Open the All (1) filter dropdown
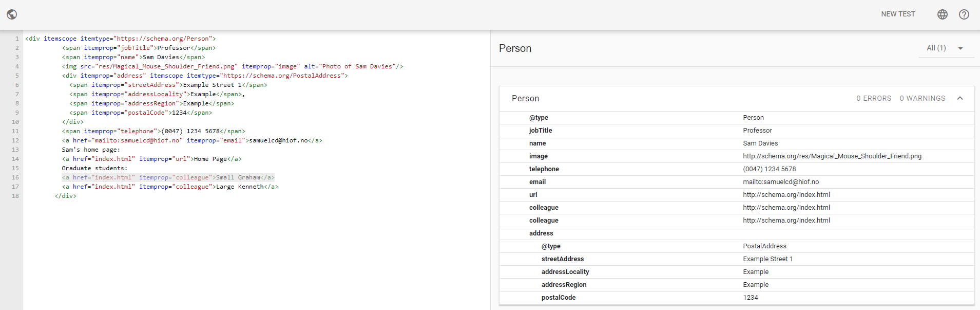This screenshot has height=310, width=980. 946,48
